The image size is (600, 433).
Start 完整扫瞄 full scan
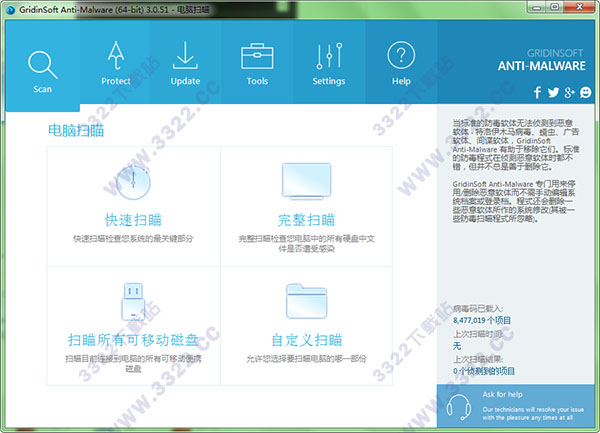306,220
